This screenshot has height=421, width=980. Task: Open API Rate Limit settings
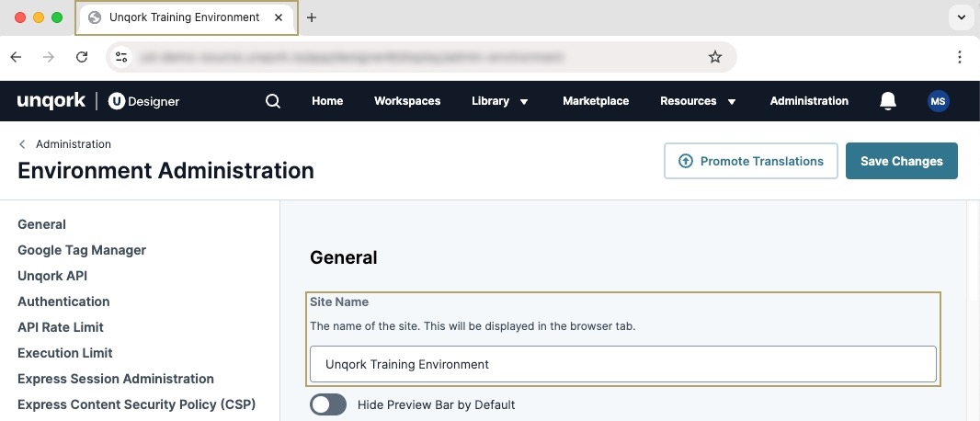pyautogui.click(x=61, y=327)
